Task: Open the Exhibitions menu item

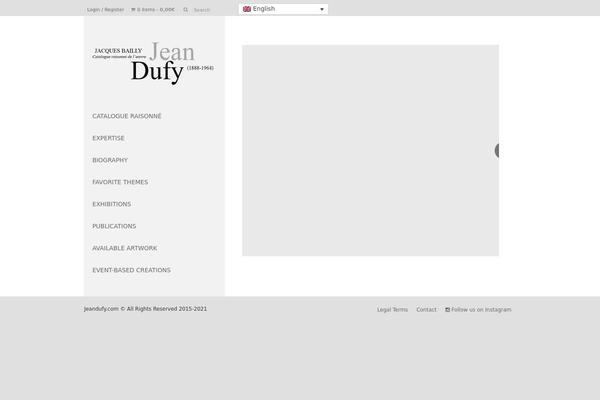Action: [112, 204]
